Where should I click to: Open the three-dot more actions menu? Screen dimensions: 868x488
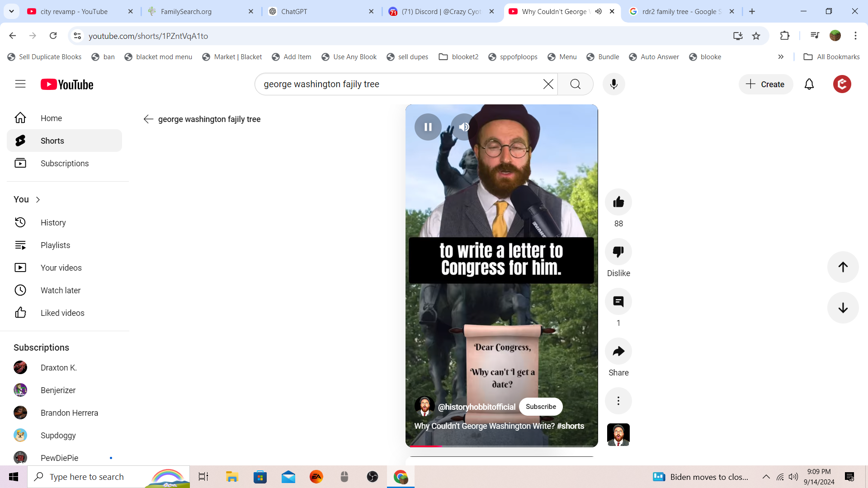click(618, 401)
